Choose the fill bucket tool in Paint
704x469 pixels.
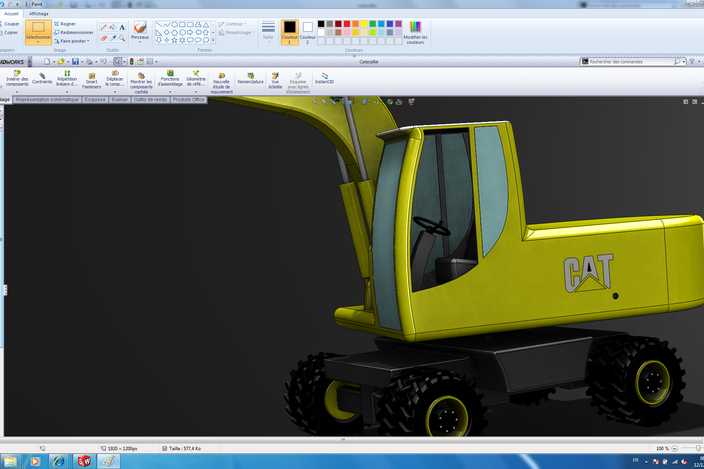click(113, 28)
